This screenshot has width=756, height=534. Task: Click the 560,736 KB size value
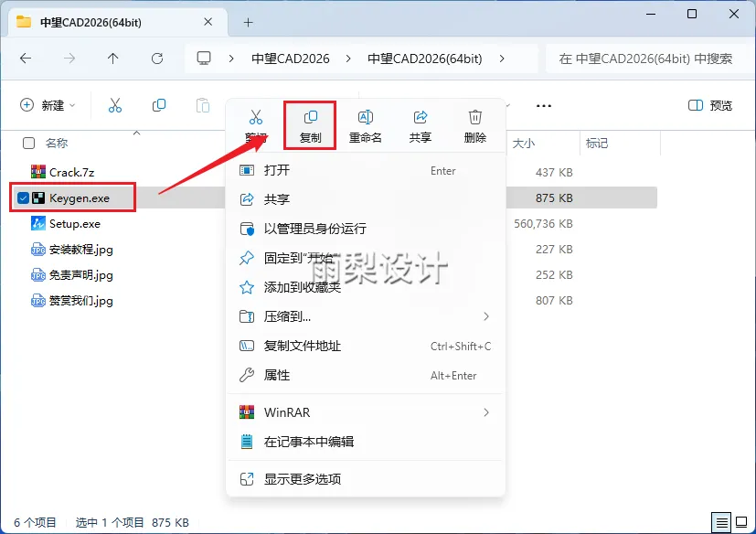coord(543,224)
